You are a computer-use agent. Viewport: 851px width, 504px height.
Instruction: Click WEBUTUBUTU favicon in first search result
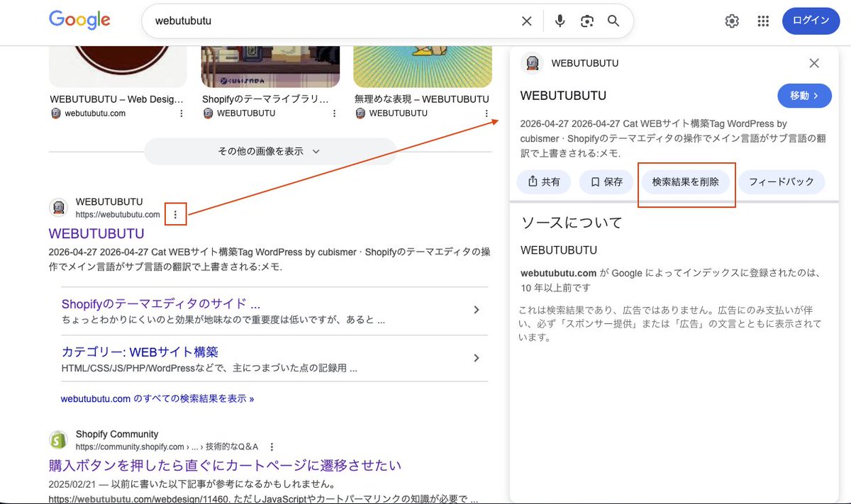[x=58, y=208]
